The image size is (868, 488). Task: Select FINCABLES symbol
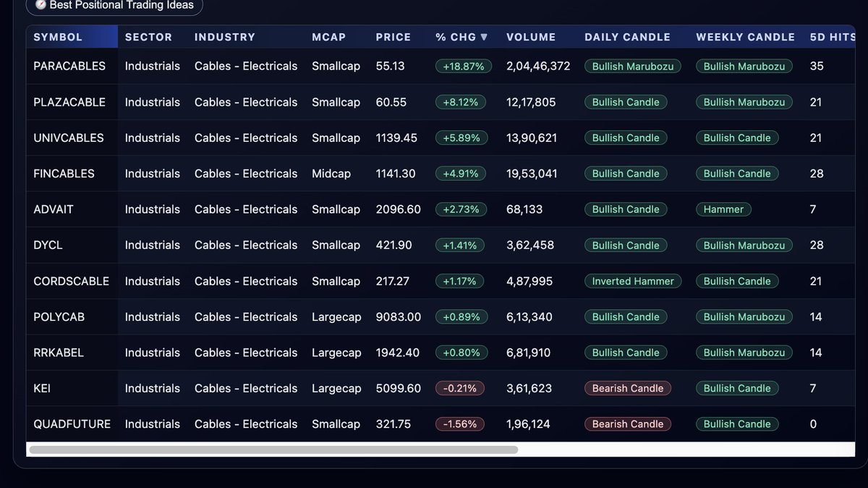(x=64, y=174)
